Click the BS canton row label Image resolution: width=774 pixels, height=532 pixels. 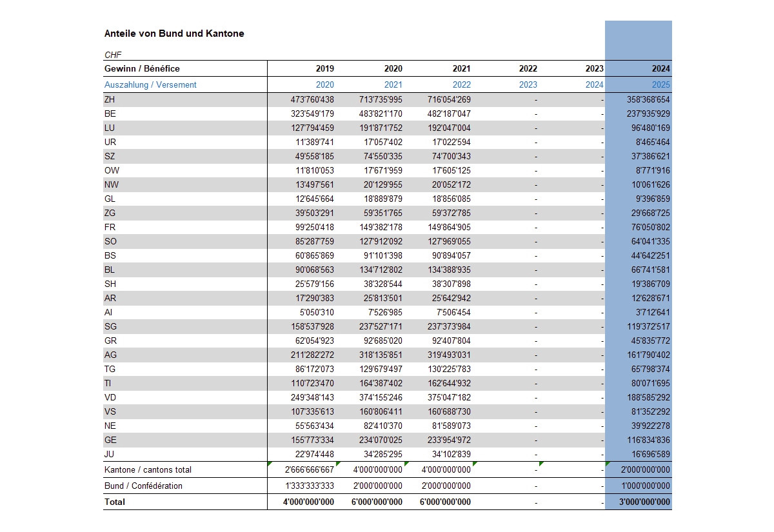pos(110,256)
